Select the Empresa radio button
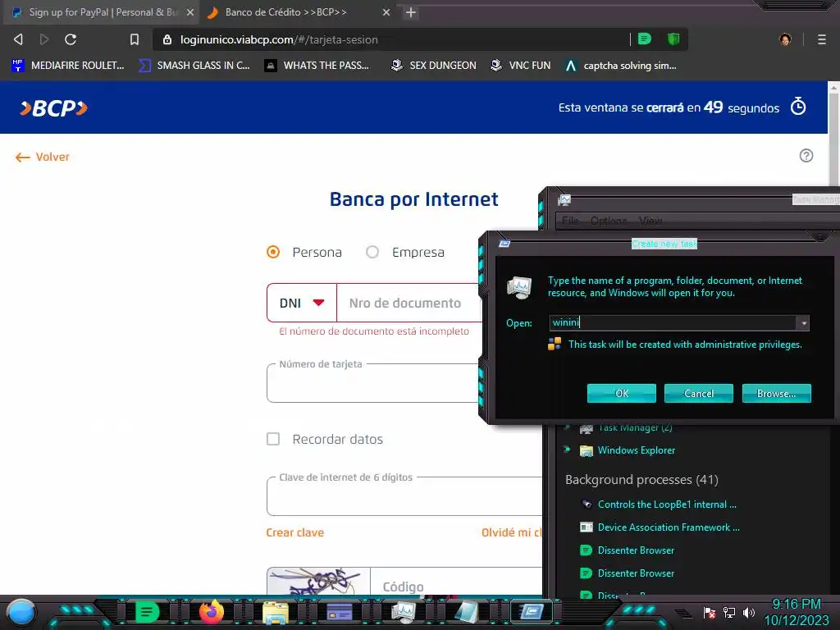Image resolution: width=840 pixels, height=630 pixels. tap(372, 252)
